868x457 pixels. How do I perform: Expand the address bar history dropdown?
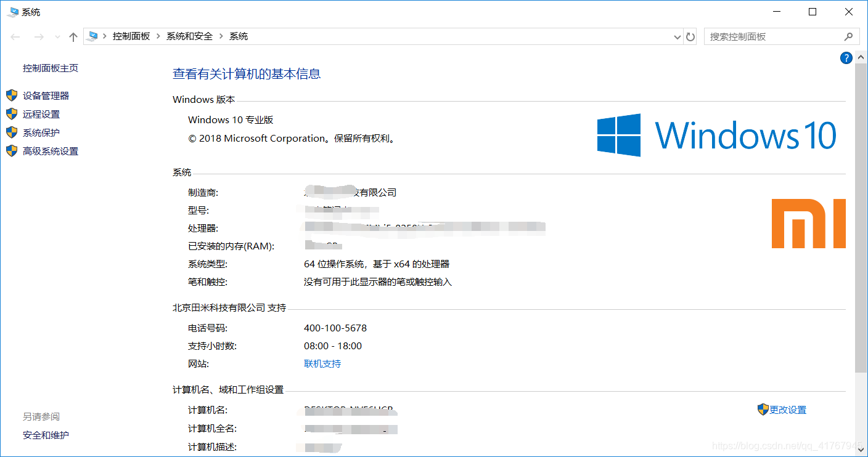coord(678,37)
